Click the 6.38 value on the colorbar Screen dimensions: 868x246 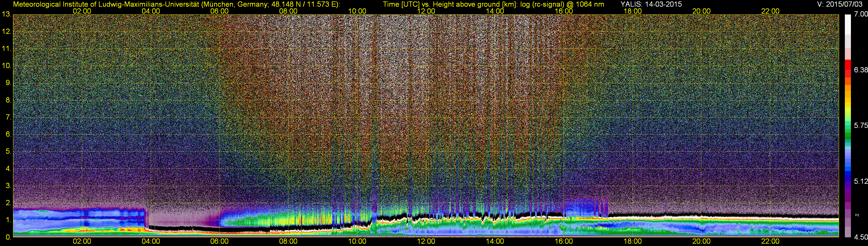tap(861, 70)
